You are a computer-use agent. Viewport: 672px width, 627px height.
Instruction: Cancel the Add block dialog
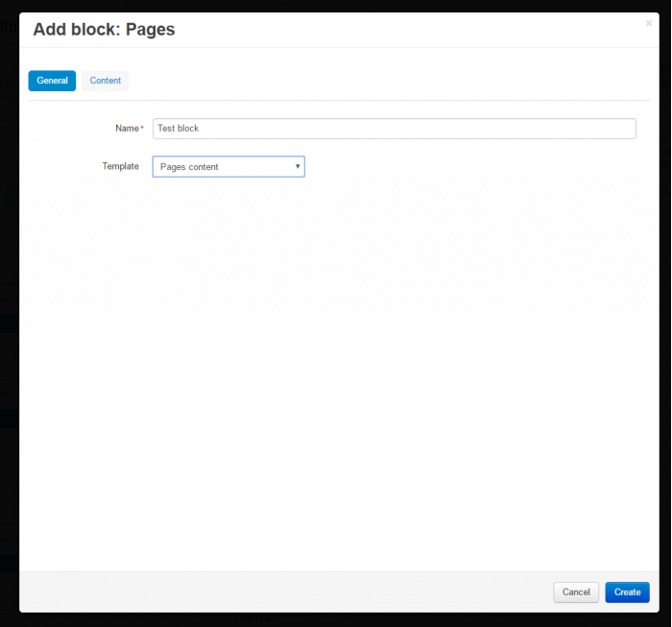pyautogui.click(x=576, y=591)
